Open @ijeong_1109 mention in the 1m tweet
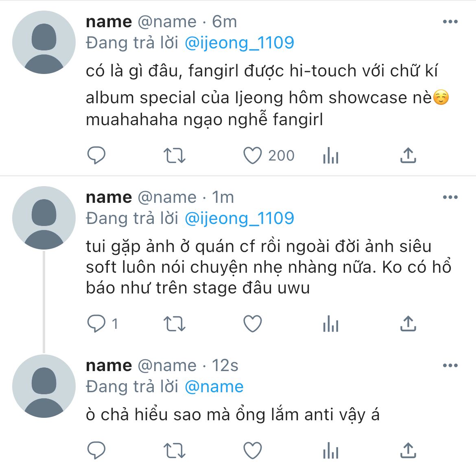This screenshot has height=467, width=476. point(239,218)
